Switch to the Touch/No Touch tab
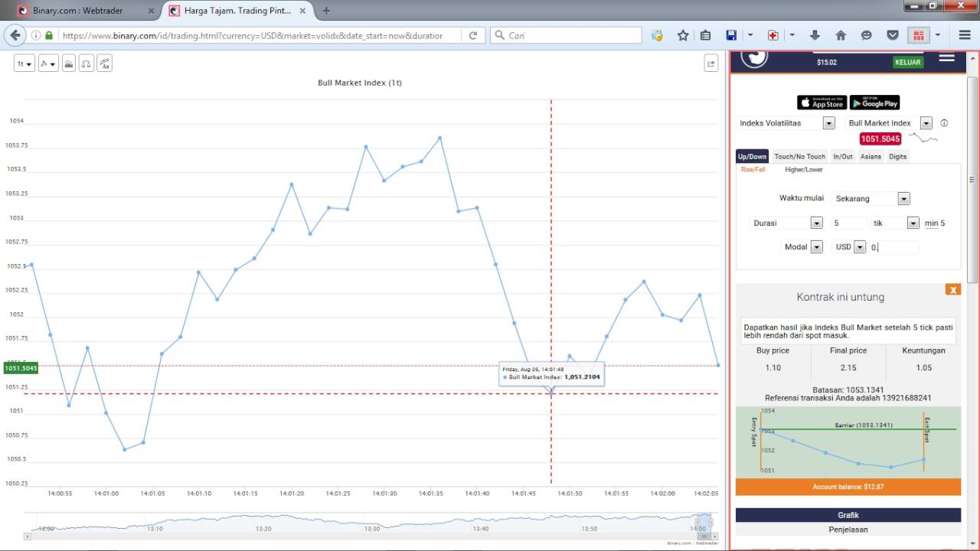This screenshot has width=980, height=551. tap(800, 156)
